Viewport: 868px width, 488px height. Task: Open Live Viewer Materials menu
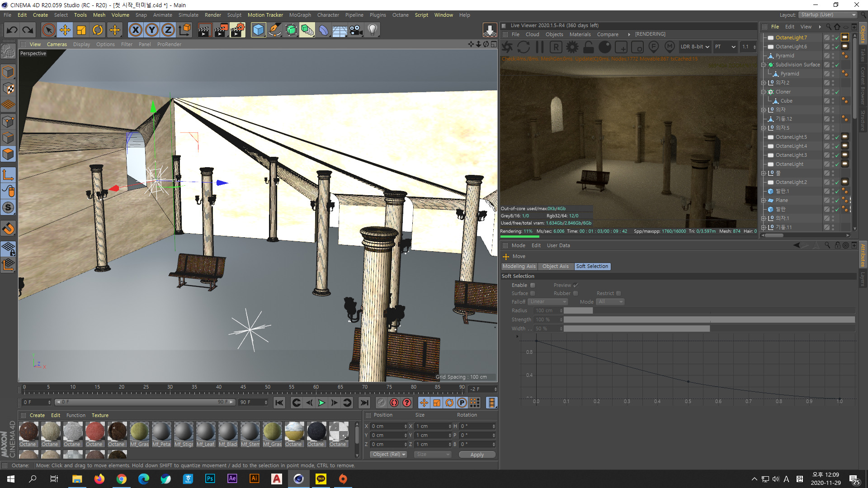[x=580, y=34]
